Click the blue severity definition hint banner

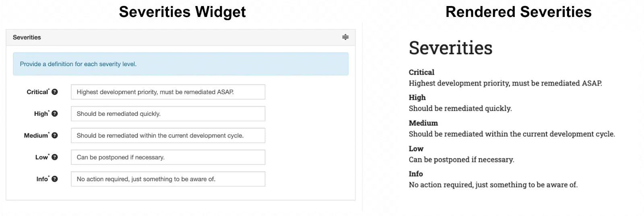pos(180,64)
